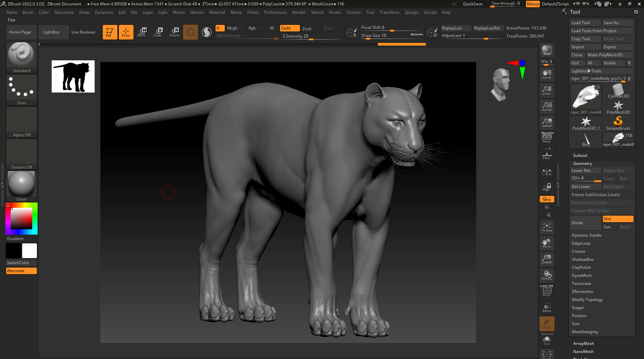Open the Dots stroke picker

tap(21, 89)
